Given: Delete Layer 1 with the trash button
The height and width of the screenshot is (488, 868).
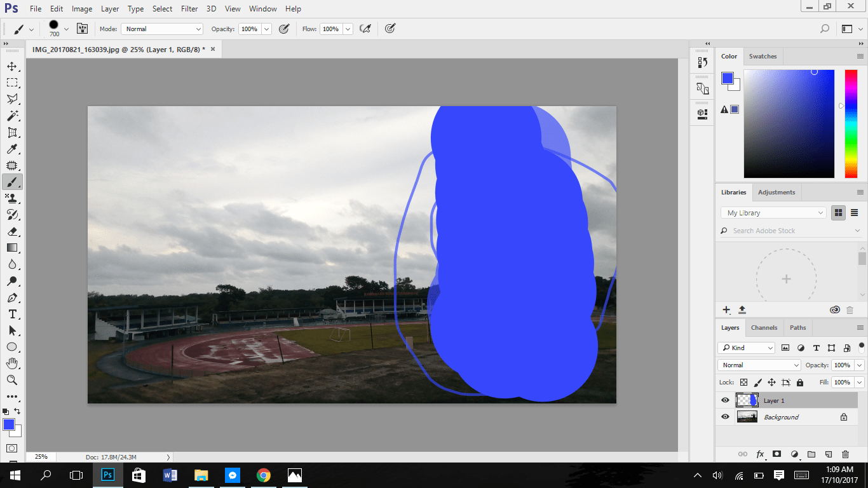Looking at the screenshot, I should click(845, 454).
